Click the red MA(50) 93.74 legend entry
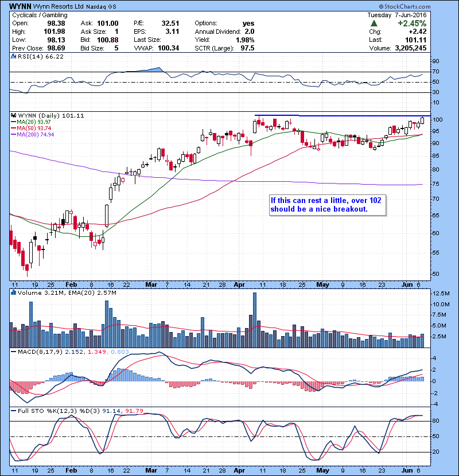 [x=31, y=128]
